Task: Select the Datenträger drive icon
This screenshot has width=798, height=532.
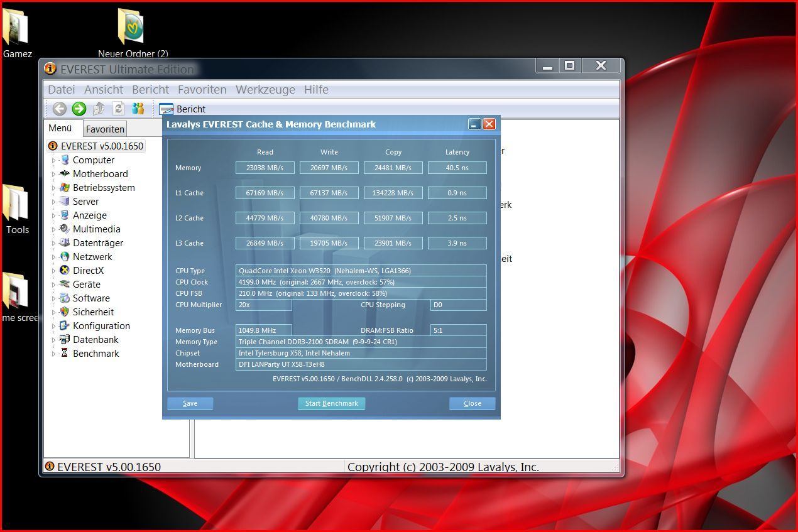Action: (64, 243)
